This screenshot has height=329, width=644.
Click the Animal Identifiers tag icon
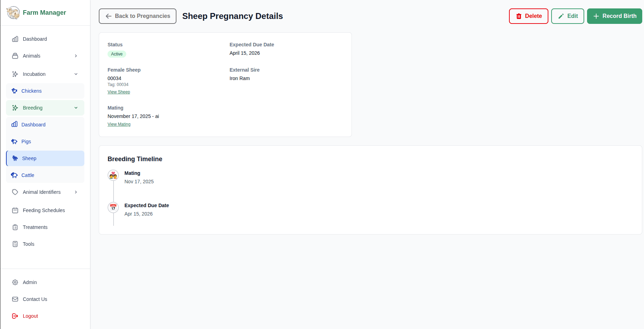click(15, 192)
